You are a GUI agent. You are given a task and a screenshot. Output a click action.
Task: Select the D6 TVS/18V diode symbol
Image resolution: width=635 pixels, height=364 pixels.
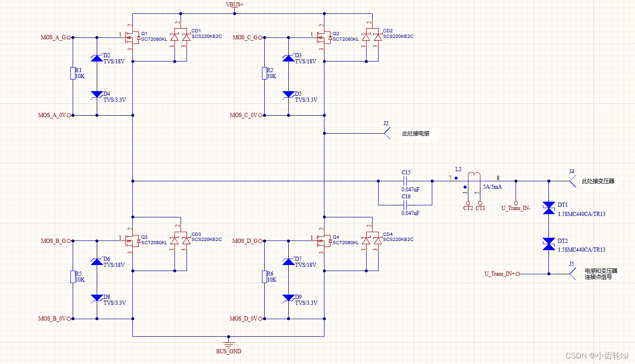click(96, 261)
